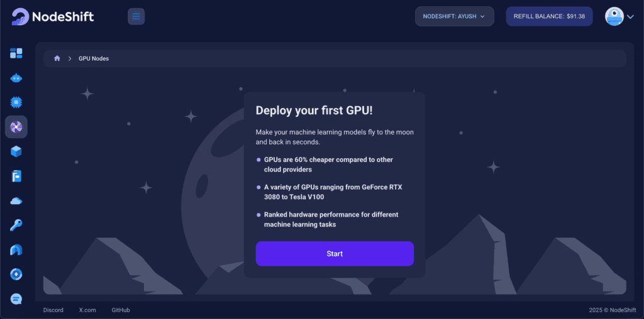Open the circular diamond icon in sidebar

(16, 274)
